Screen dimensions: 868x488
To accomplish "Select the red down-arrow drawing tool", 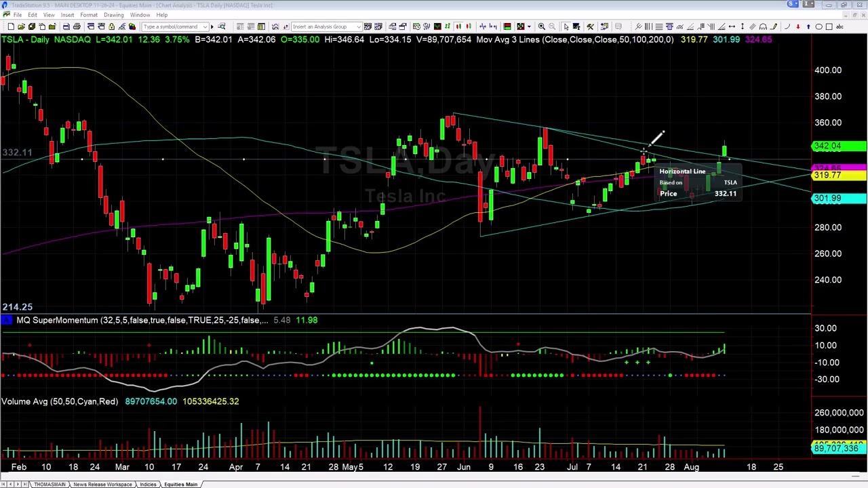I will [797, 26].
